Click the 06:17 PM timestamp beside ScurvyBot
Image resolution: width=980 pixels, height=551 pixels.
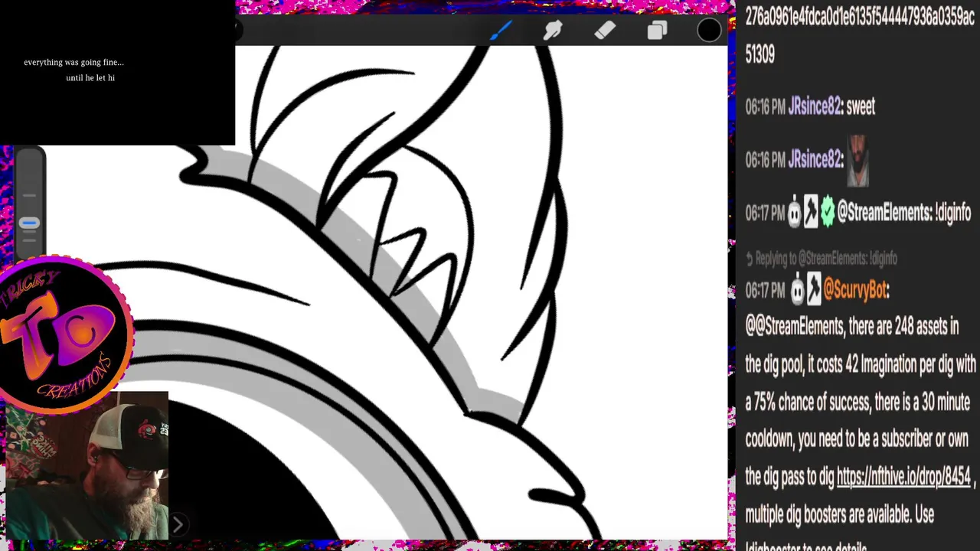click(766, 290)
